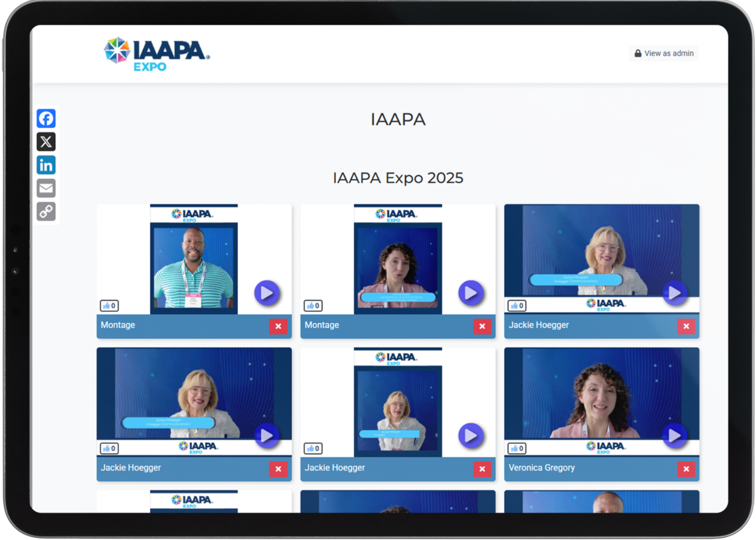Play the portrait-format Jackie Hoegger video
The image size is (756, 540).
(x=471, y=436)
